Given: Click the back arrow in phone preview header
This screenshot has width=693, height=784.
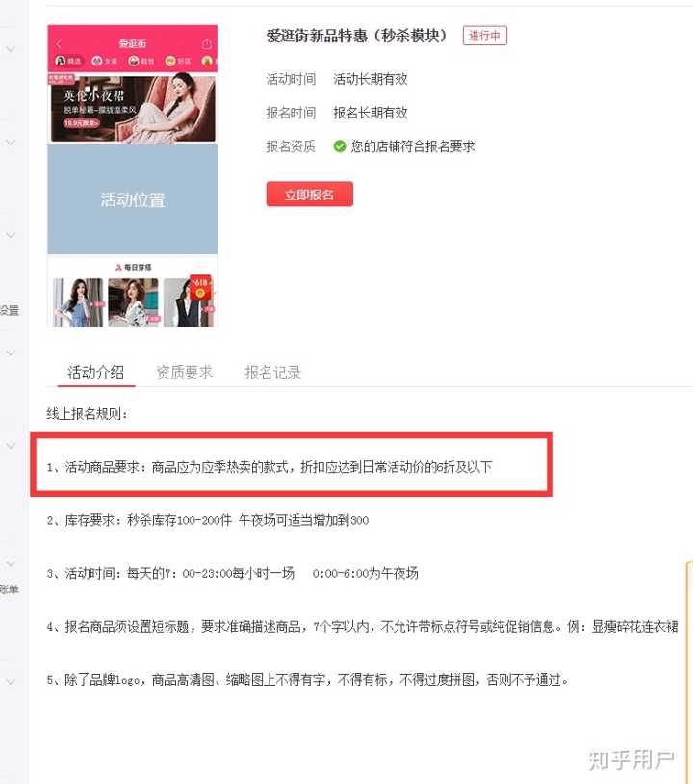Looking at the screenshot, I should pos(59,44).
